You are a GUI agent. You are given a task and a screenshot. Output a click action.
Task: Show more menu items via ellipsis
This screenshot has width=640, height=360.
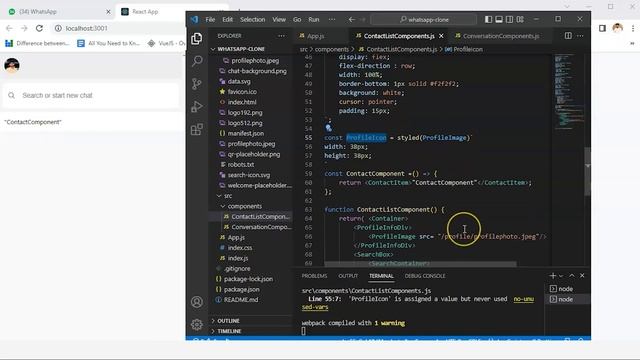click(x=332, y=20)
